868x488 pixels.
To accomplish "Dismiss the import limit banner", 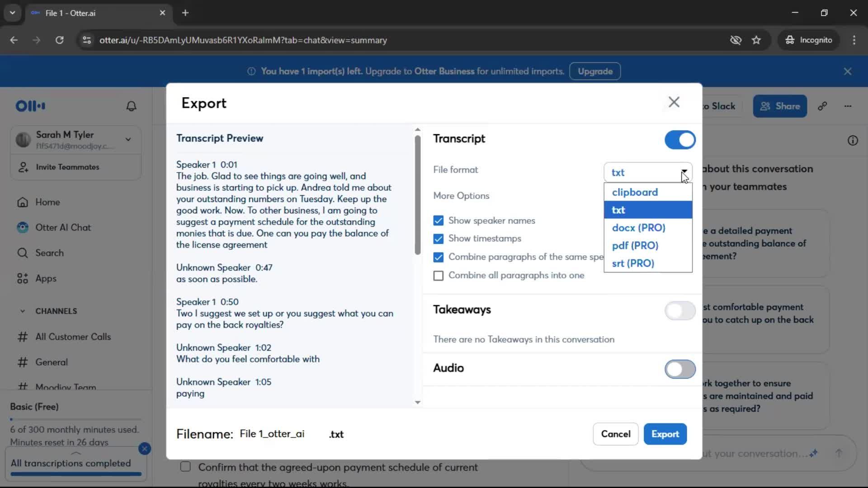I will 848,71.
